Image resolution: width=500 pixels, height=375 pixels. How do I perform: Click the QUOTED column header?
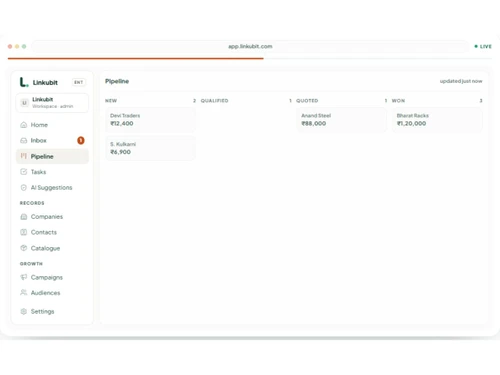(x=307, y=101)
